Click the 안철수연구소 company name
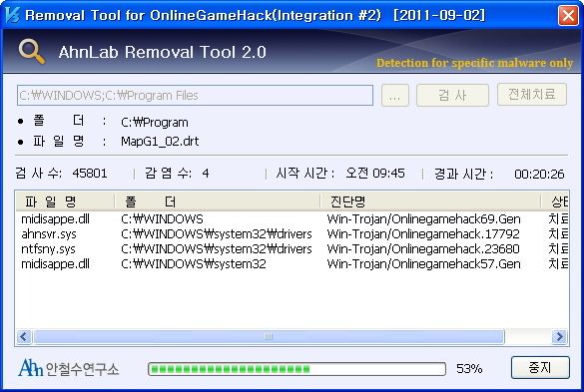Viewport: 584px width, 392px height. coord(82,369)
